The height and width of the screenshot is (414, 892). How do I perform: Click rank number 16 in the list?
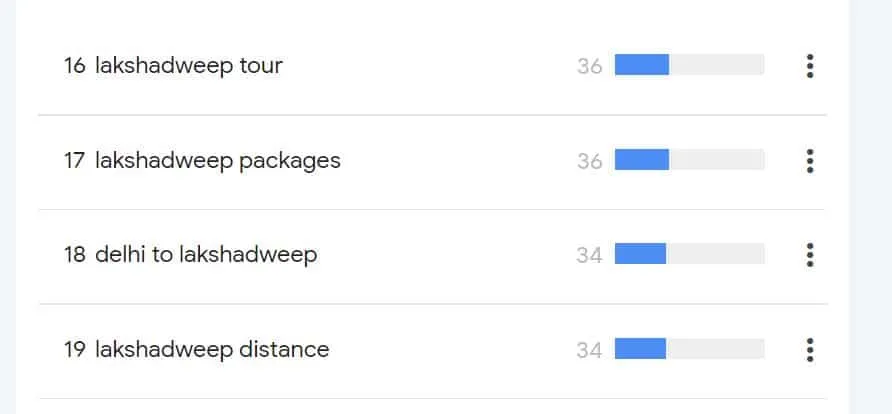(75, 66)
